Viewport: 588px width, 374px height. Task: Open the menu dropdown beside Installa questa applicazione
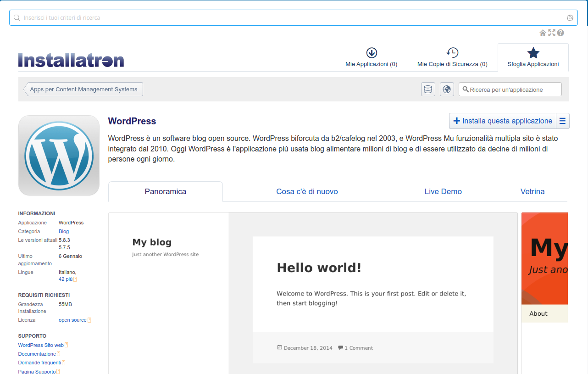(x=563, y=121)
